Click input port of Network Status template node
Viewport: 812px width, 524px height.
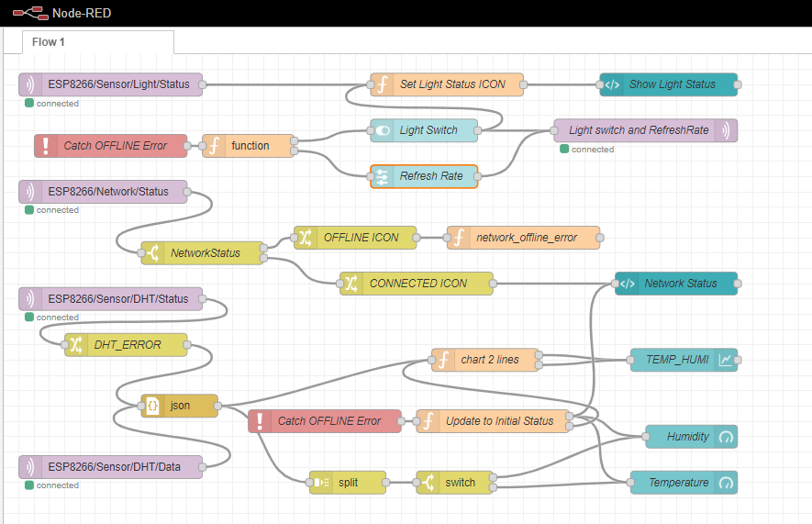(616, 284)
